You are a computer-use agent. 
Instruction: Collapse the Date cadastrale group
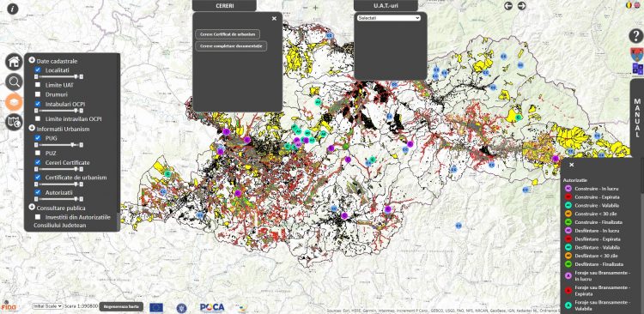click(x=32, y=60)
